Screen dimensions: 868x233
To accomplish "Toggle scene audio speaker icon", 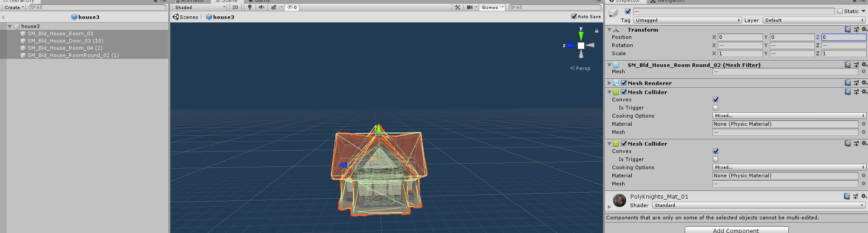I will tap(261, 7).
